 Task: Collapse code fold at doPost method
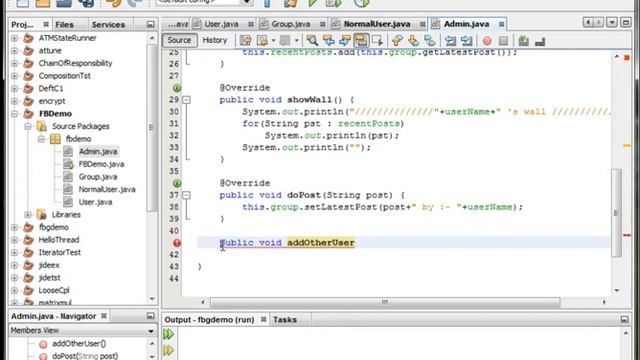point(186,195)
